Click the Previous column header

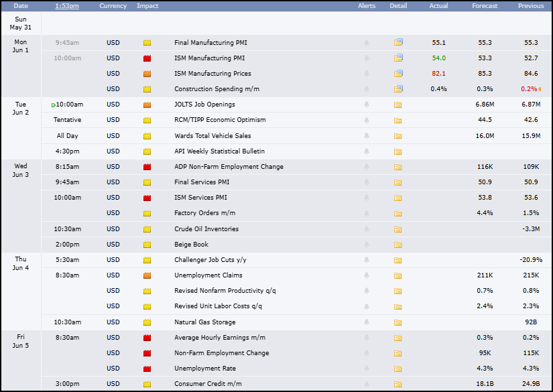(x=531, y=6)
